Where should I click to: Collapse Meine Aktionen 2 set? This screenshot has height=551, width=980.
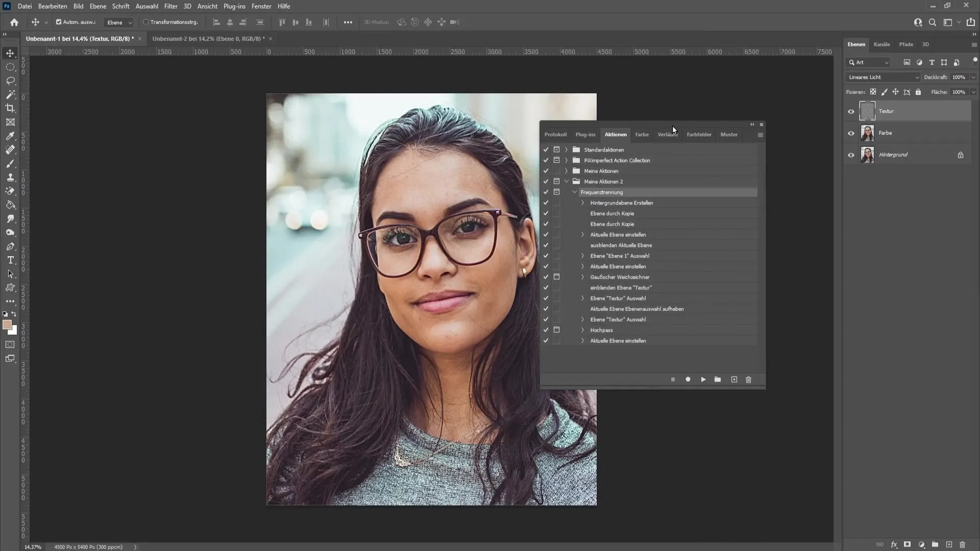coord(566,182)
